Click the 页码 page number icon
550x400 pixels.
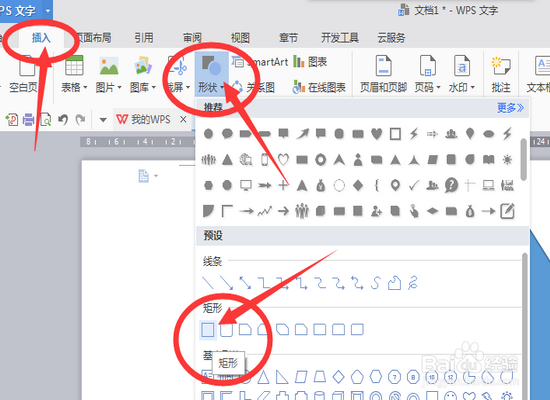[x=428, y=66]
